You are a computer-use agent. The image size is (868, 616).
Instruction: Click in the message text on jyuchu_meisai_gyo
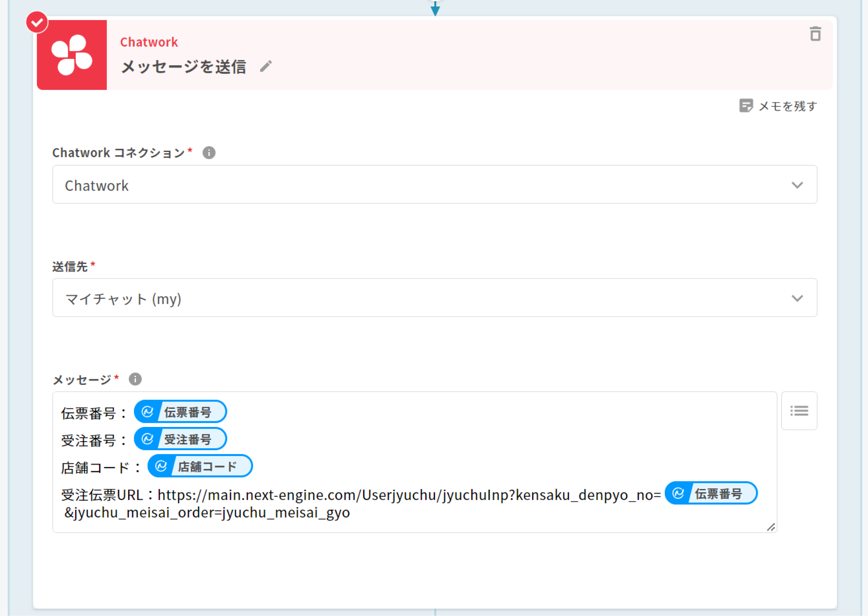pos(285,513)
